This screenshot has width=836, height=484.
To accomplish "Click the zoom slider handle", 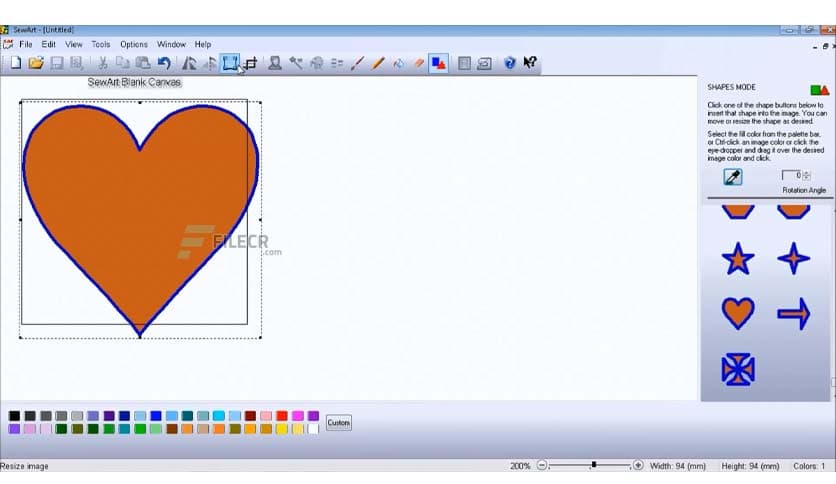I will tap(593, 465).
